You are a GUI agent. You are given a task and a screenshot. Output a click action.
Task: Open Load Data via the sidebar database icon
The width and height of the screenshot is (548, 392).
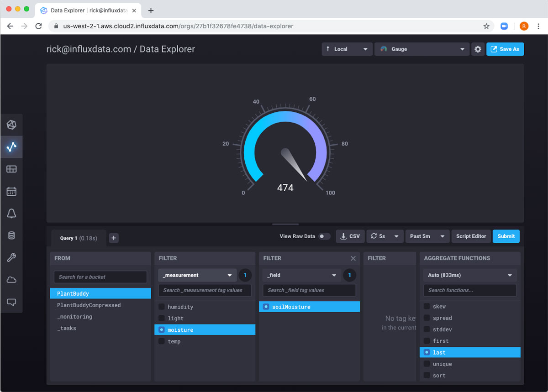[11, 235]
